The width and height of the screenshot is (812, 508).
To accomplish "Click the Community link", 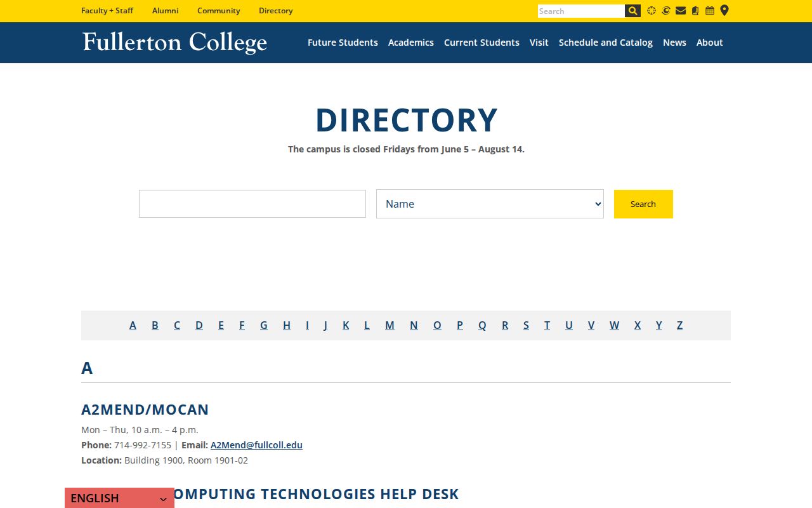I will (x=219, y=11).
